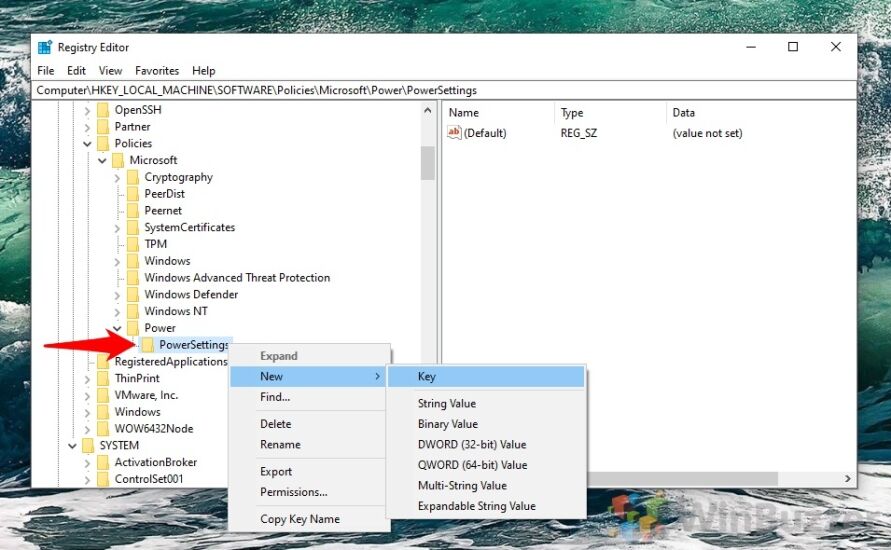This screenshot has height=550, width=891.
Task: Expand the Cryptography key
Action: (x=117, y=178)
